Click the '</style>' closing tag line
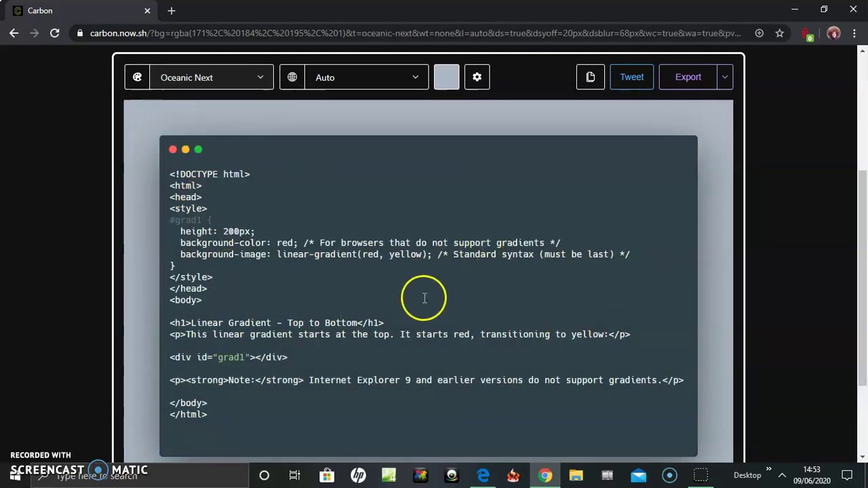Image resolution: width=868 pixels, height=488 pixels. 191,277
